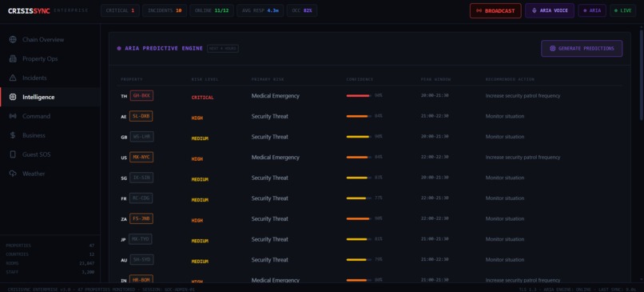Open Guest SOS via the phone icon
Viewport: 644px width, 292px height.
click(x=13, y=154)
